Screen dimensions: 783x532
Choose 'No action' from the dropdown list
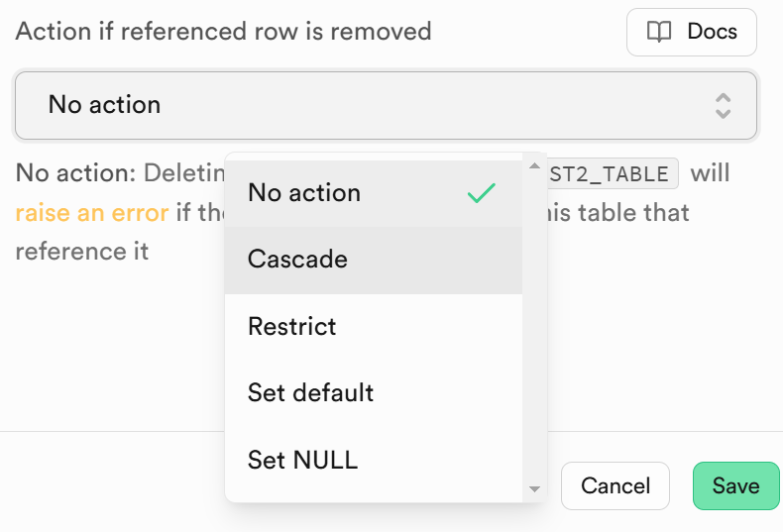pyautogui.click(x=374, y=193)
